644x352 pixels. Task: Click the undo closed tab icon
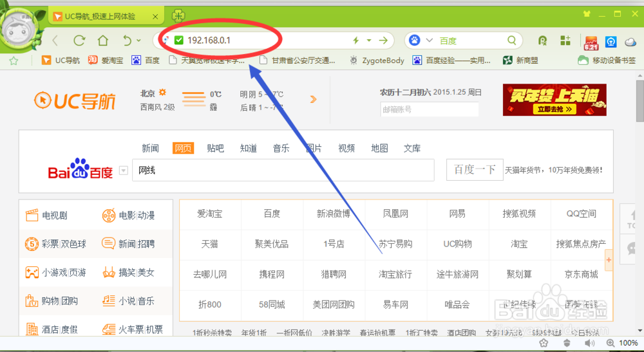127,40
